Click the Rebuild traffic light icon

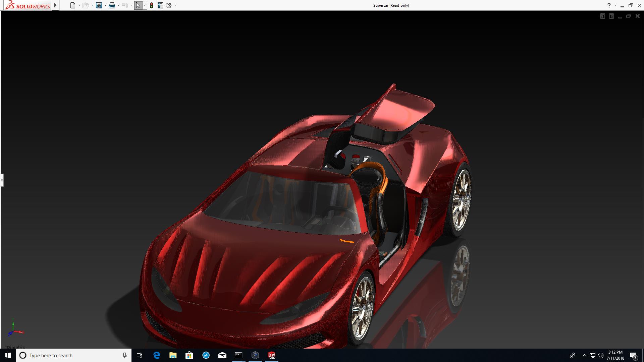[152, 5]
